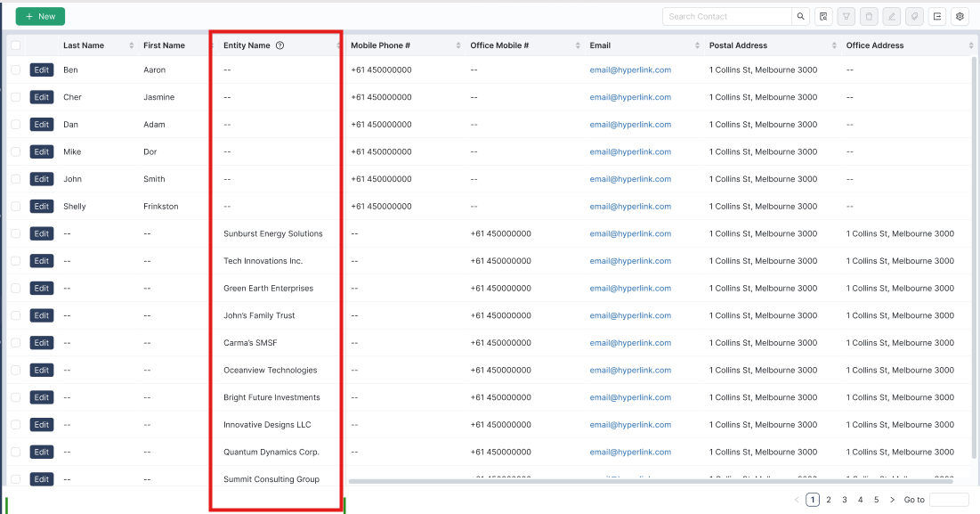Edit the Ben Aaron row
The image size is (980, 514).
[x=42, y=70]
